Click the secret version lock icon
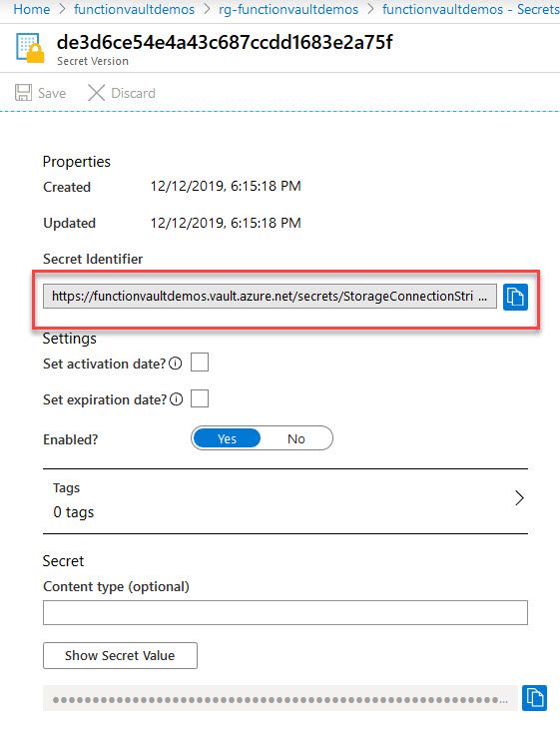The height and width of the screenshot is (741, 560). tap(30, 48)
